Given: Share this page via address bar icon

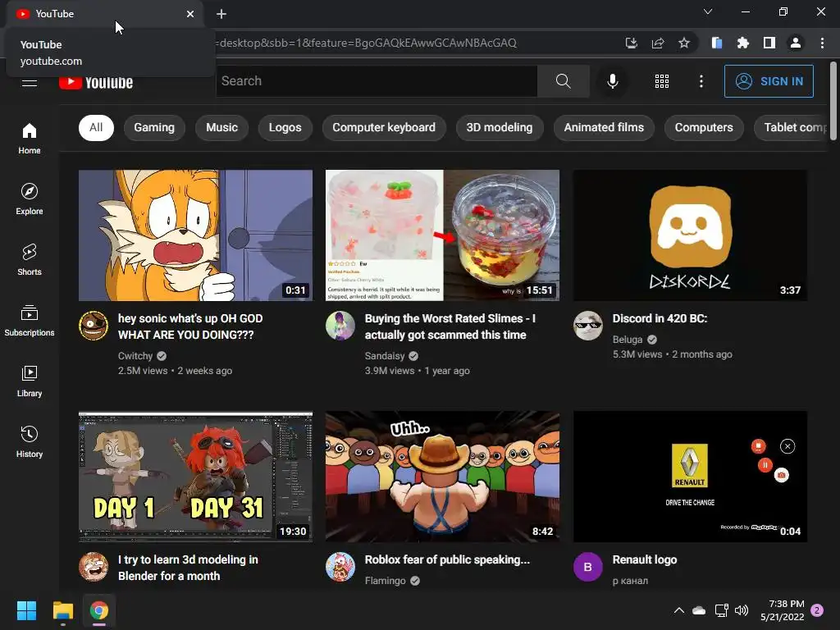Looking at the screenshot, I should [658, 43].
